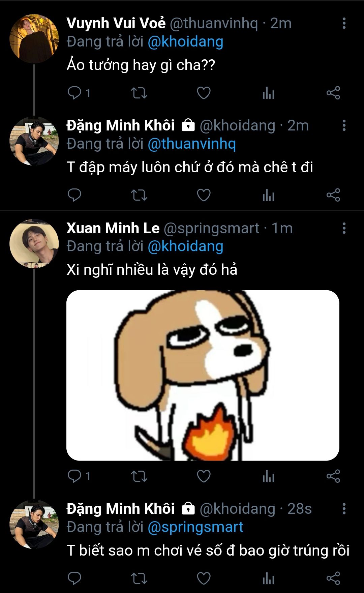Open more options for Xuan Minh Le's tweet
Image resolution: width=364 pixels, height=593 pixels.
coord(344,228)
